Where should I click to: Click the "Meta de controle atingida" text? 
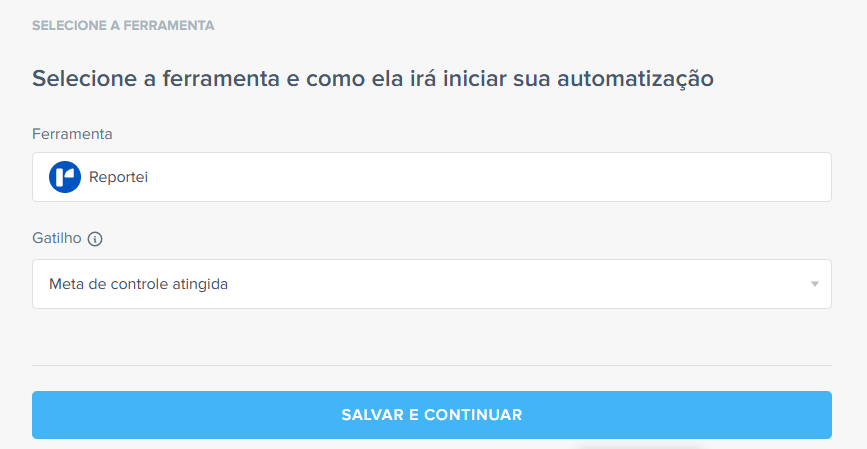pos(138,284)
